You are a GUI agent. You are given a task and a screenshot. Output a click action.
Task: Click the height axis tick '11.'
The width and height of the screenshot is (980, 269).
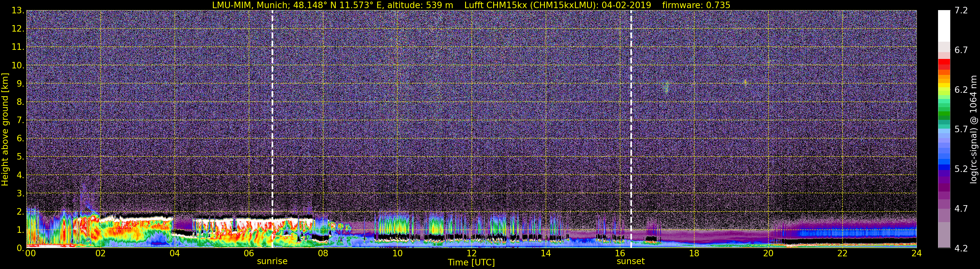coord(18,47)
